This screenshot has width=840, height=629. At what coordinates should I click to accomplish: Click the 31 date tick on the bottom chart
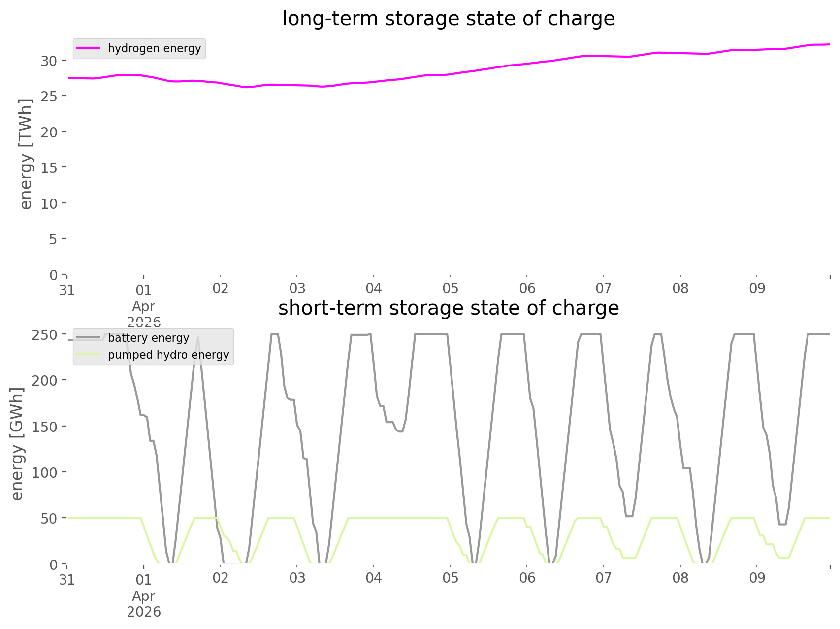pos(67,580)
